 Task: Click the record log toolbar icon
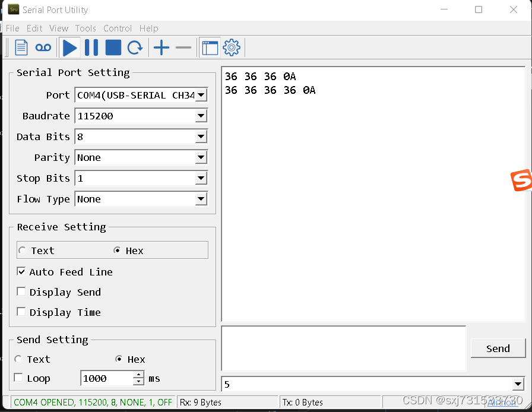coord(43,47)
